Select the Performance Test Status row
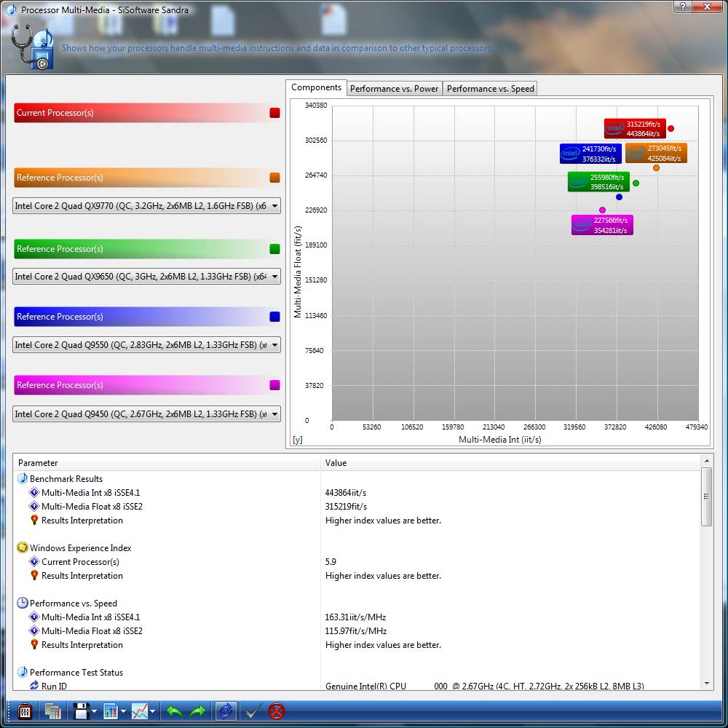The width and height of the screenshot is (728, 728). point(357,672)
